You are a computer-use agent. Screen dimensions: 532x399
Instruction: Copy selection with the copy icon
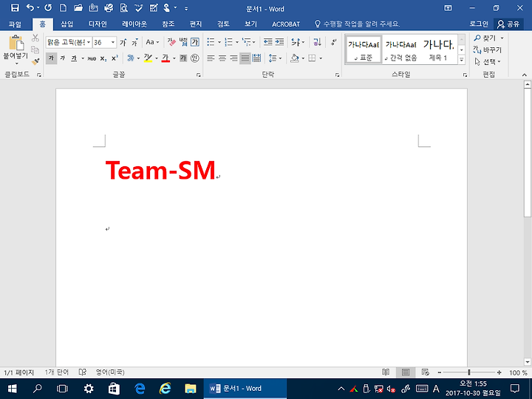click(35, 50)
